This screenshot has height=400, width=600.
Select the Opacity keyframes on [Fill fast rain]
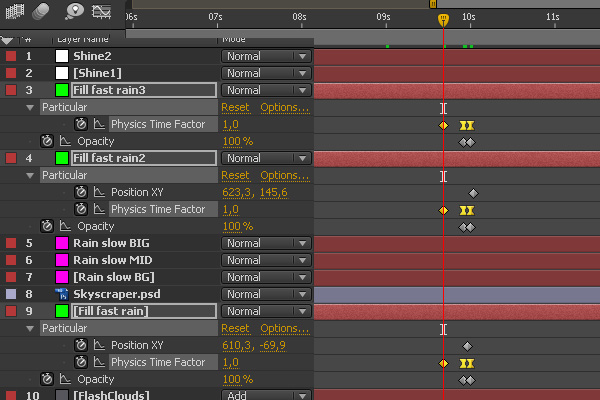[x=467, y=380]
